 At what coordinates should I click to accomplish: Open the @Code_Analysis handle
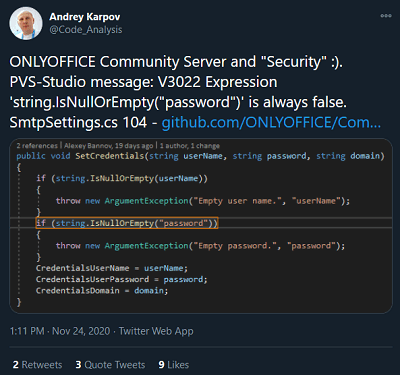pos(86,30)
